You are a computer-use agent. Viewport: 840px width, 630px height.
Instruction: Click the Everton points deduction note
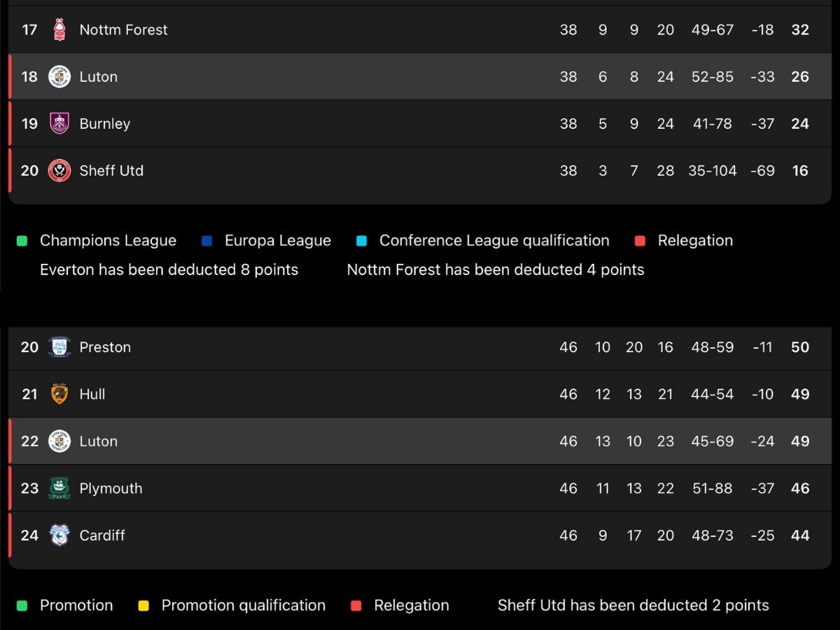coord(169,269)
